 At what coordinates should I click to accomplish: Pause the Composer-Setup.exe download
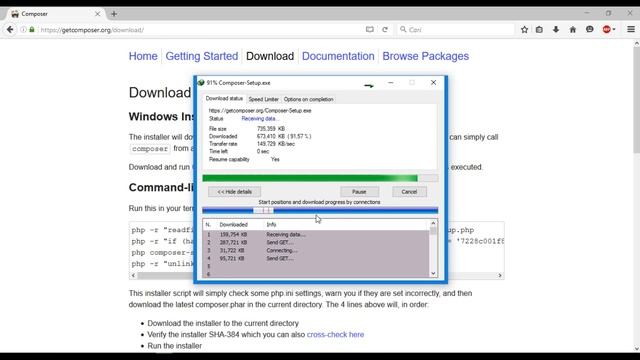coord(359,192)
